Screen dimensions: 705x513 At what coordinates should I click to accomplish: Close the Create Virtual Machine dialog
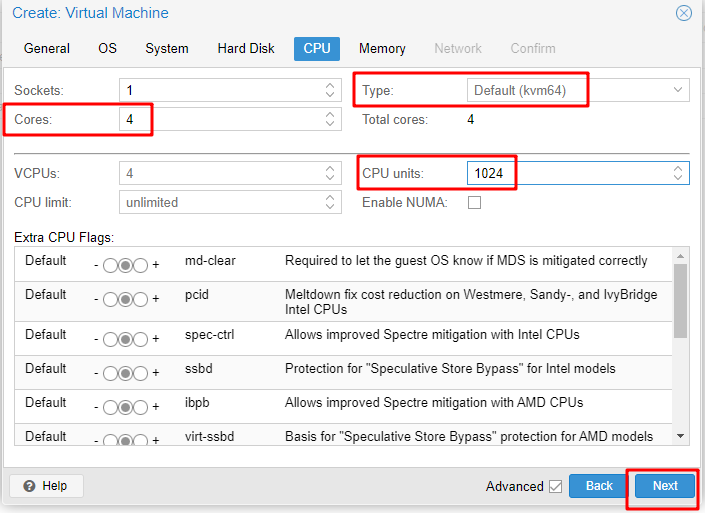pos(684,13)
